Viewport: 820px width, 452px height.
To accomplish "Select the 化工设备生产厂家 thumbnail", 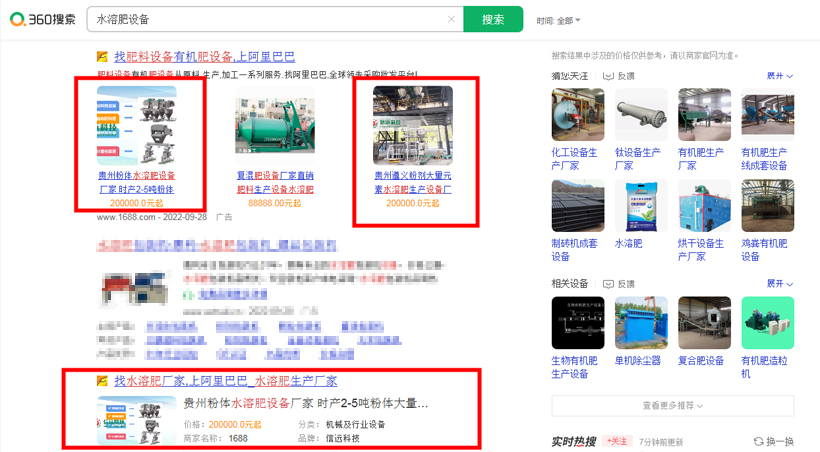I will click(x=577, y=115).
